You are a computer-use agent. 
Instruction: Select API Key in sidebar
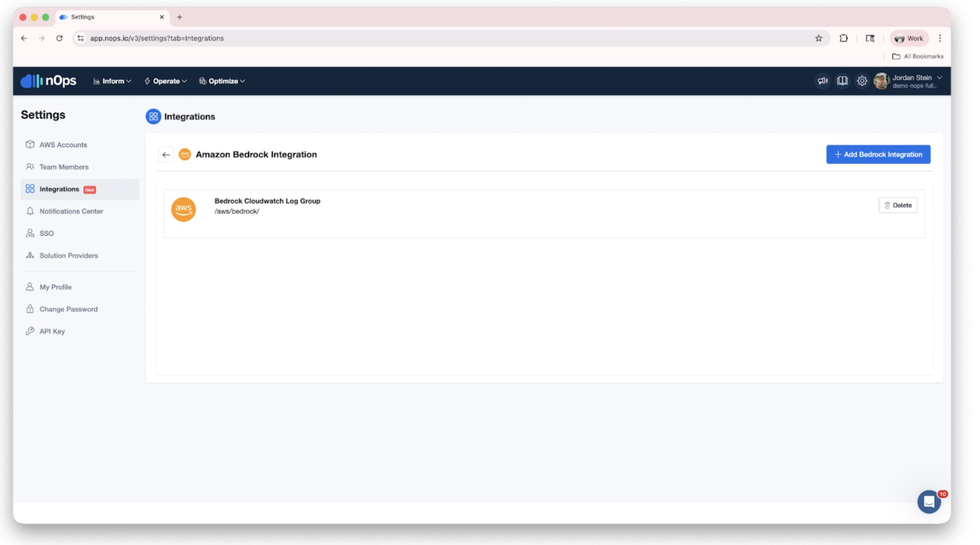pyautogui.click(x=52, y=331)
